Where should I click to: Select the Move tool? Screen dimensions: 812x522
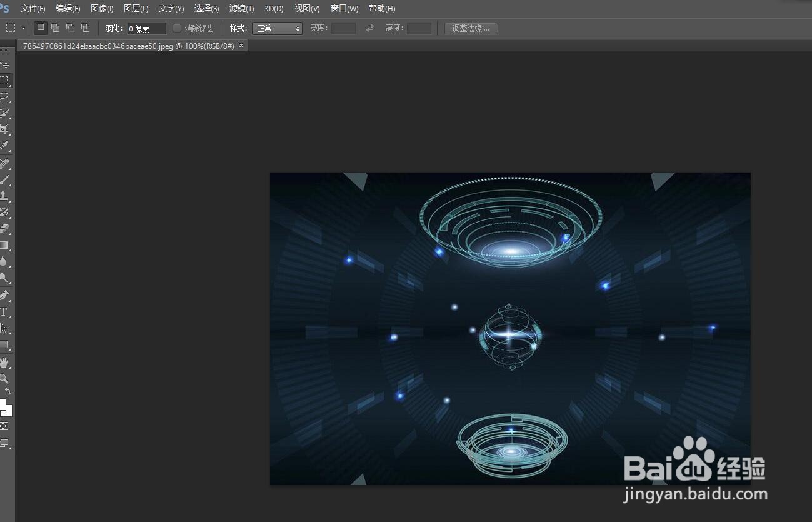[5, 65]
